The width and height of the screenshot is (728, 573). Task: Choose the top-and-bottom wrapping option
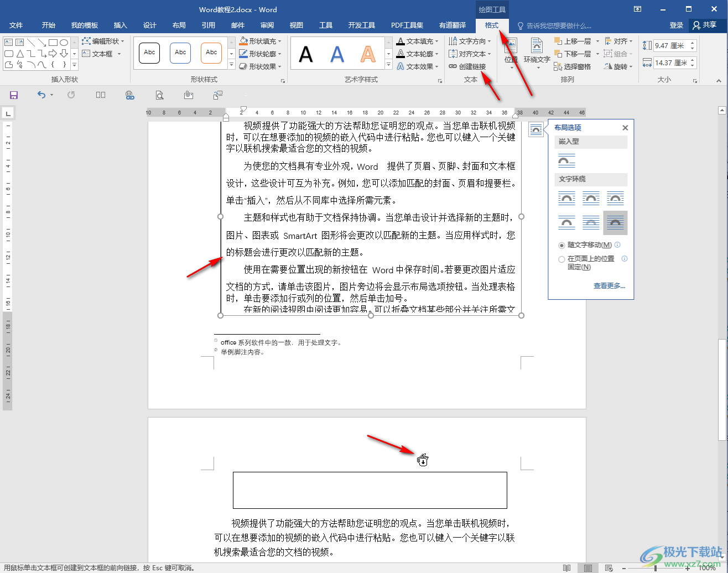pyautogui.click(x=566, y=223)
